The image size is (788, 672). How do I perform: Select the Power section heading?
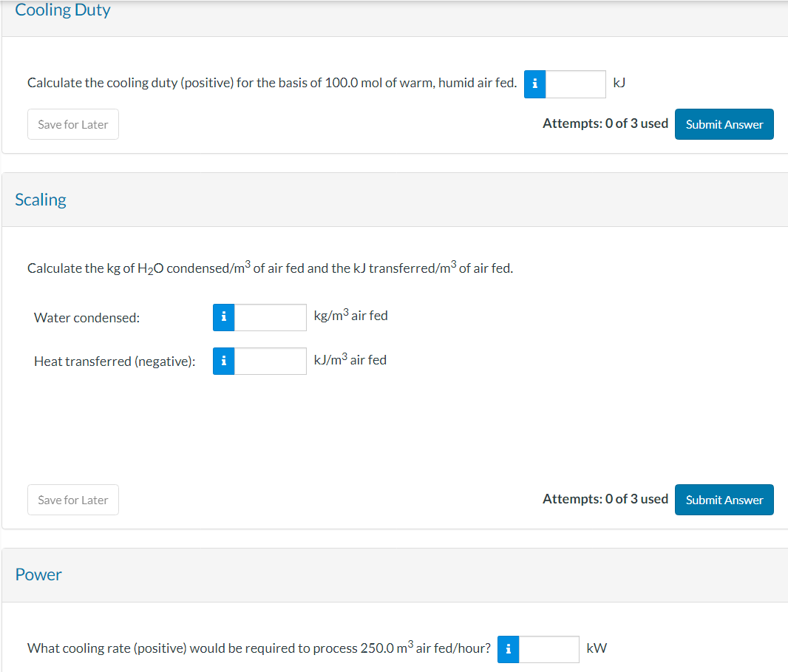[x=38, y=574]
